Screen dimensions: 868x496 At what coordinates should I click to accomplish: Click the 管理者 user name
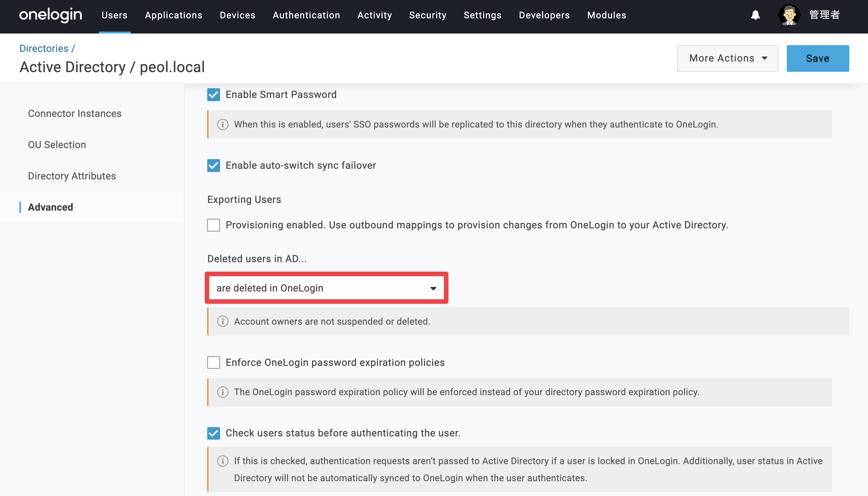(x=825, y=15)
